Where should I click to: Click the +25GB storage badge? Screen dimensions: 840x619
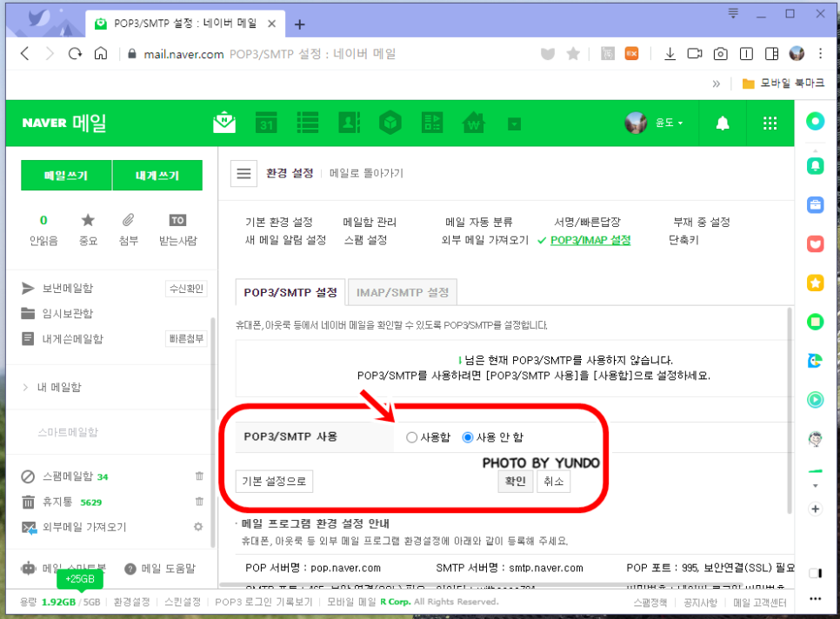coord(80,579)
